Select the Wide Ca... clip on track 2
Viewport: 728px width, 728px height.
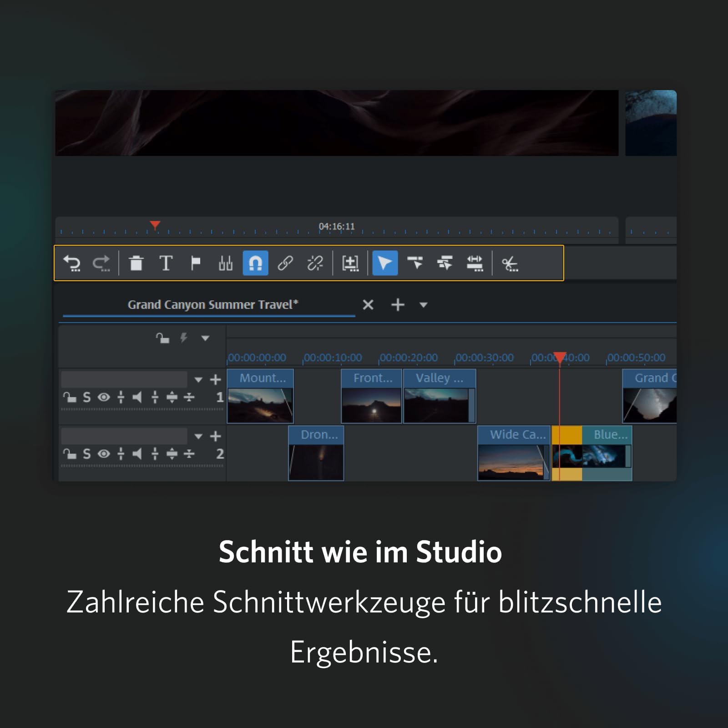click(x=514, y=453)
